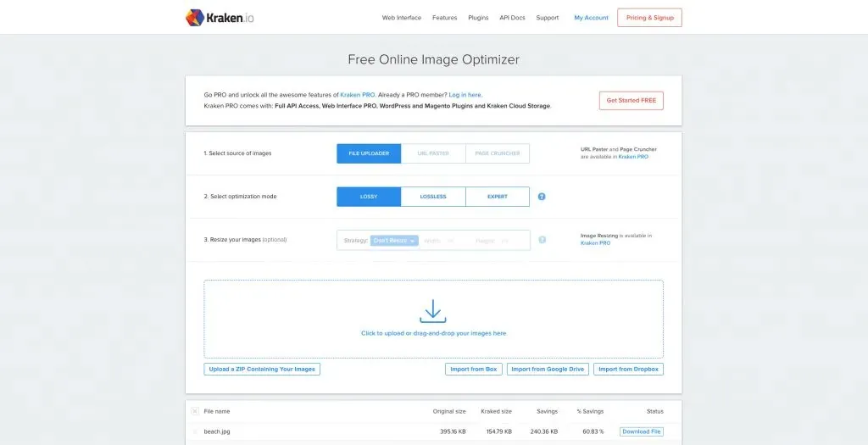The image size is (868, 445).
Task: Click the 395.16 KB original size value
Action: click(x=451, y=431)
